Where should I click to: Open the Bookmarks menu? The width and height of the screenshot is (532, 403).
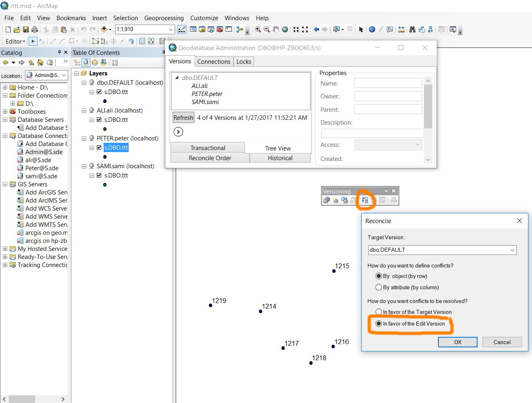coord(71,18)
